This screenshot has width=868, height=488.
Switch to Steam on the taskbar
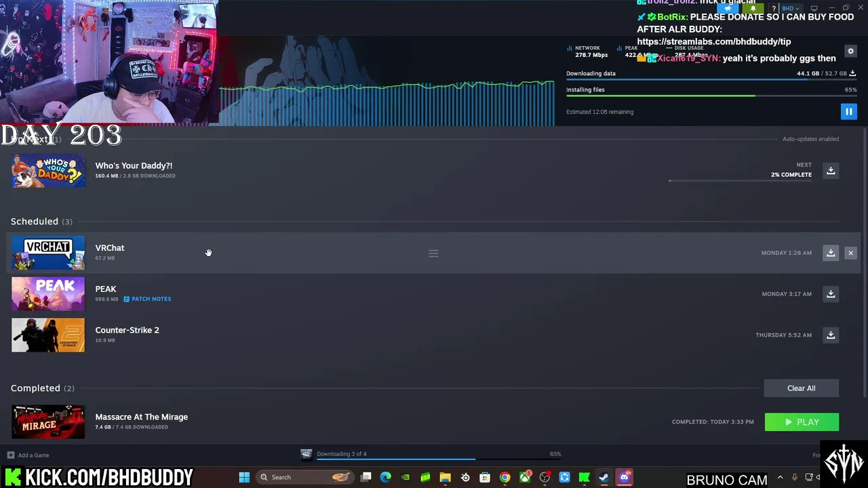pyautogui.click(x=603, y=477)
